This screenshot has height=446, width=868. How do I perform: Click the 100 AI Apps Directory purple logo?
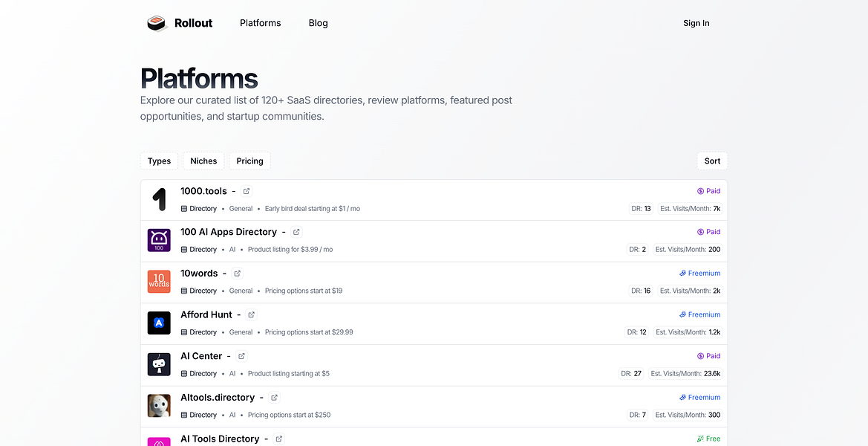(x=159, y=240)
